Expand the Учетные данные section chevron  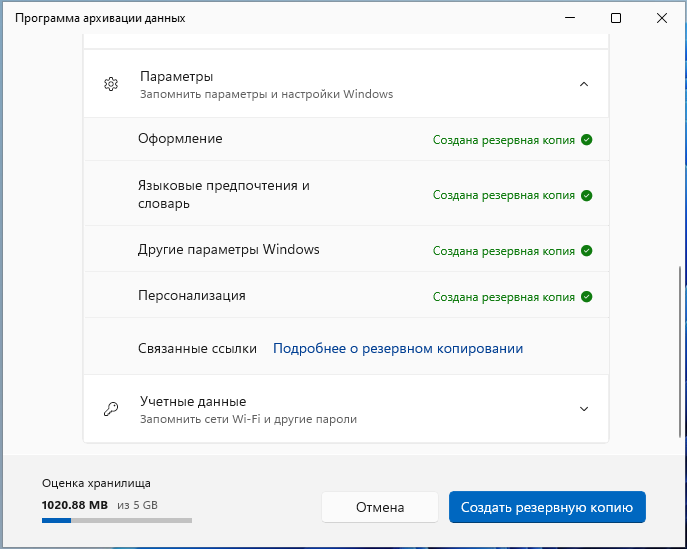pos(584,409)
